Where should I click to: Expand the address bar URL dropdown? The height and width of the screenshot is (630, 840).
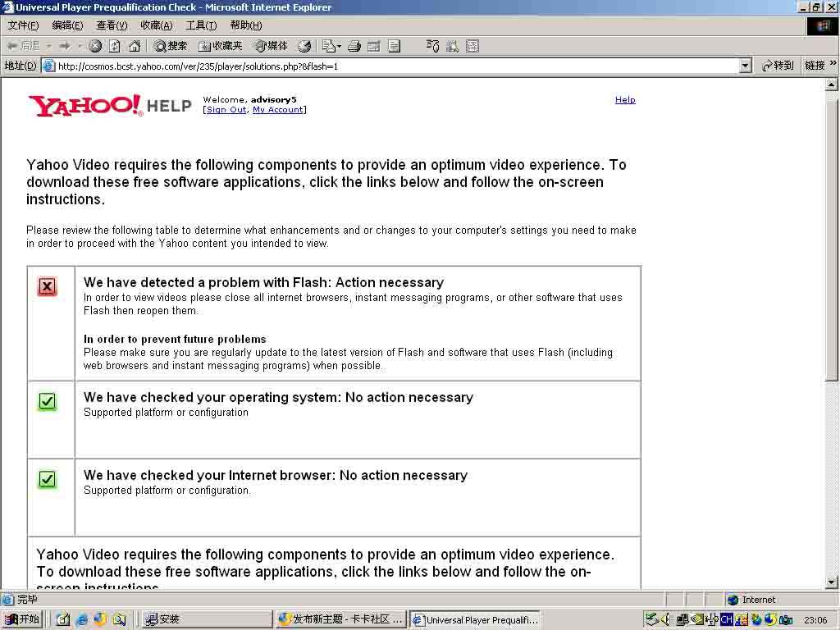[x=745, y=66]
